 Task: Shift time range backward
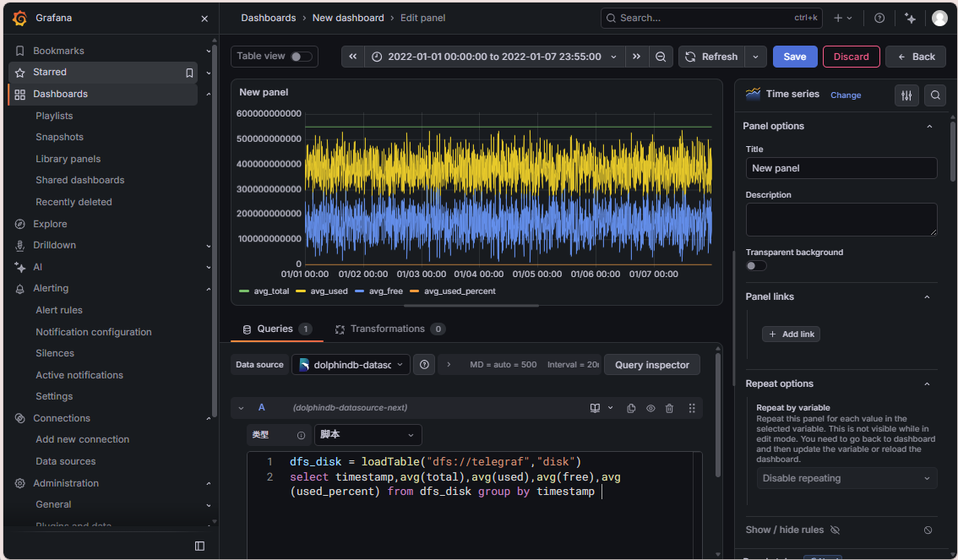tap(352, 57)
